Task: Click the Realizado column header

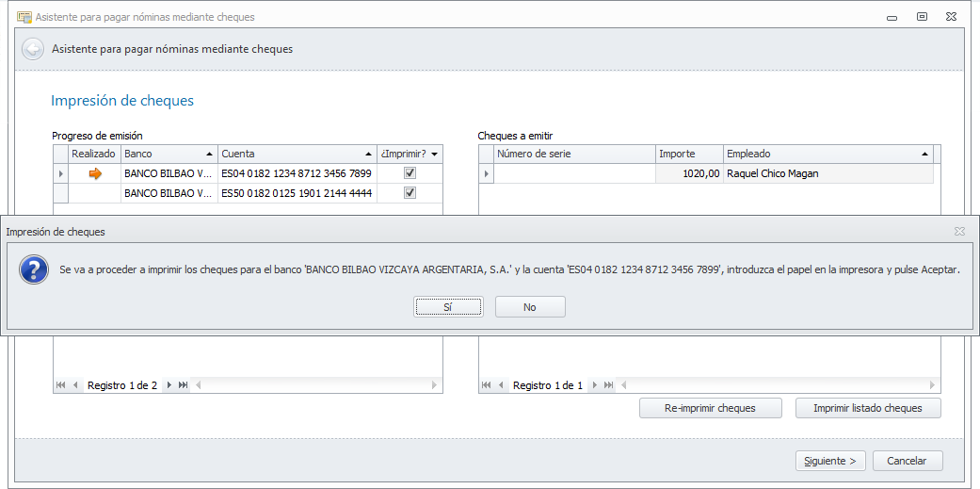Action: (94, 154)
